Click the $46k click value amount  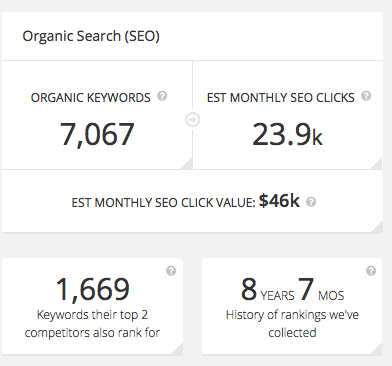[279, 201]
